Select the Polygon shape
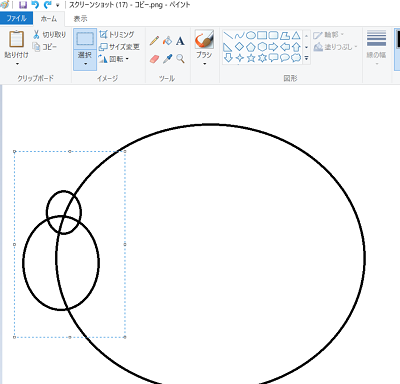The width and height of the screenshot is (400, 384). pos(285,35)
